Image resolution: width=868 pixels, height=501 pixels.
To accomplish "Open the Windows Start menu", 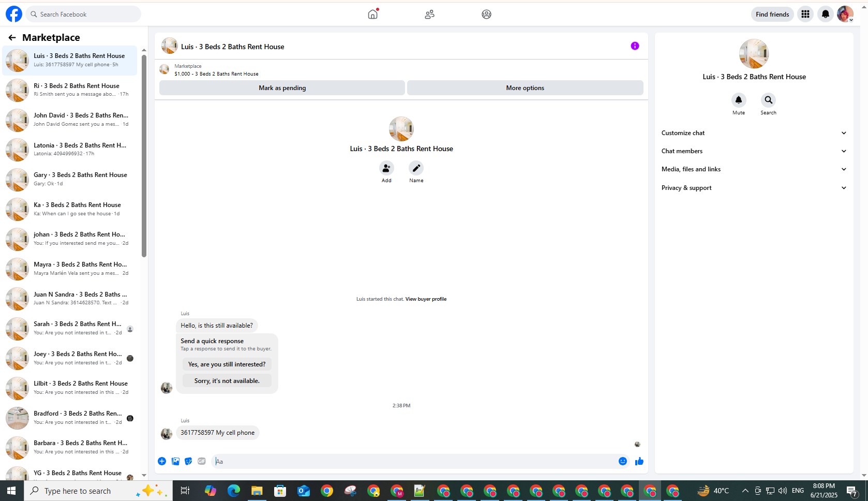I will click(x=12, y=491).
